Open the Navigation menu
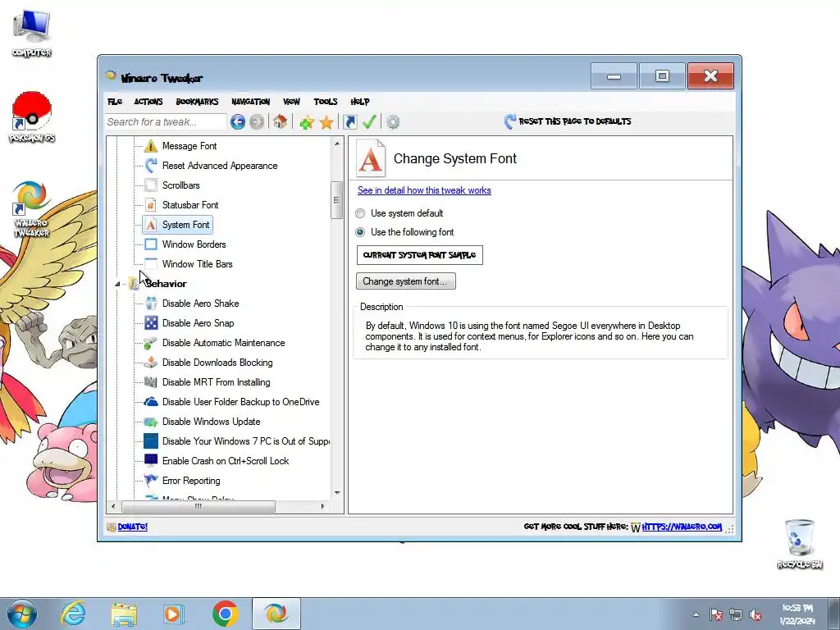The image size is (840, 630). click(x=251, y=102)
